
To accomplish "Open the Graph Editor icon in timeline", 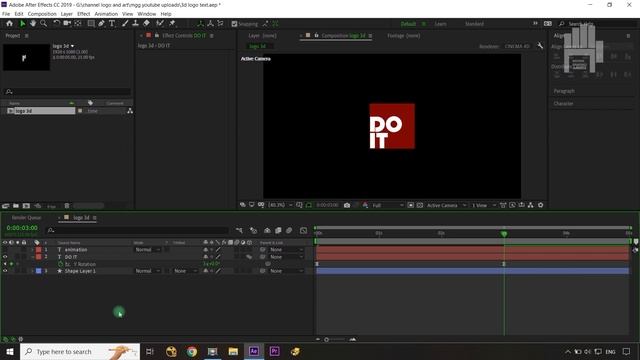I will [x=303, y=231].
